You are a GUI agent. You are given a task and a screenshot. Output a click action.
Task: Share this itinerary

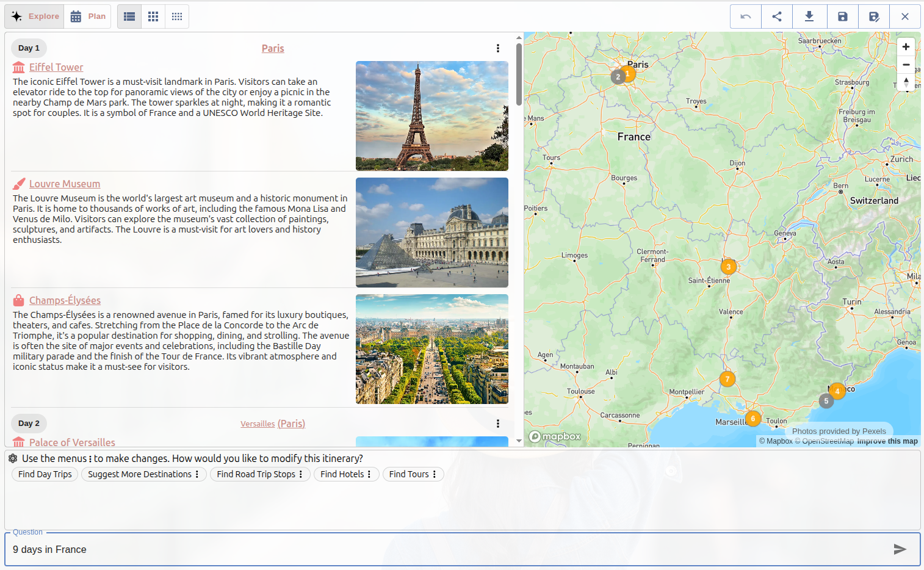pyautogui.click(x=777, y=16)
